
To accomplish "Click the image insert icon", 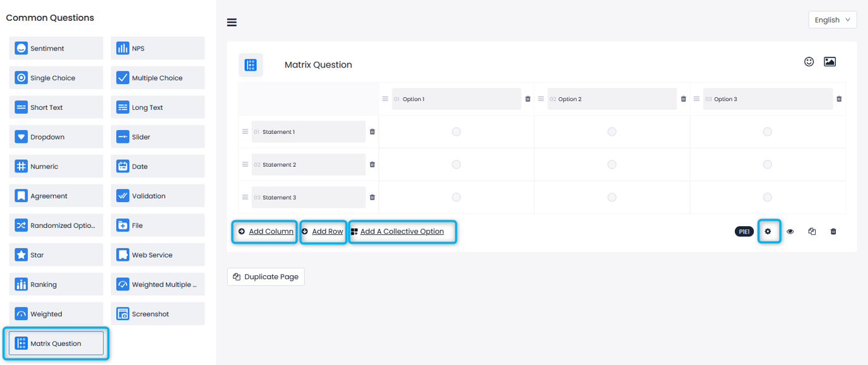I will click(x=830, y=61).
